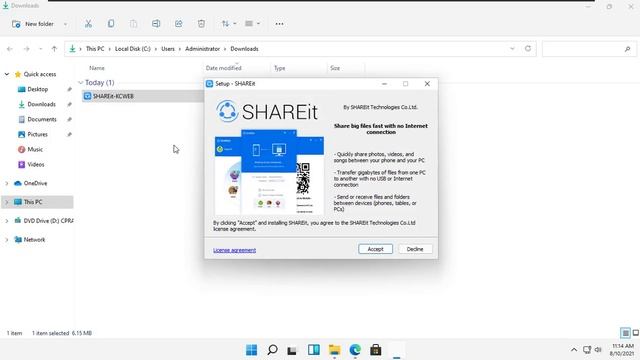Image resolution: width=640 pixels, height=360 pixels.
Task: Open Widgets on the taskbar
Action: [313, 350]
